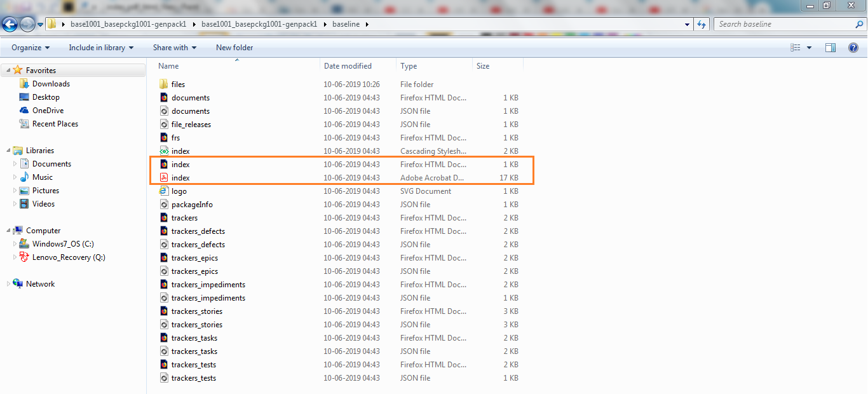Click the Change your view icon

[795, 48]
